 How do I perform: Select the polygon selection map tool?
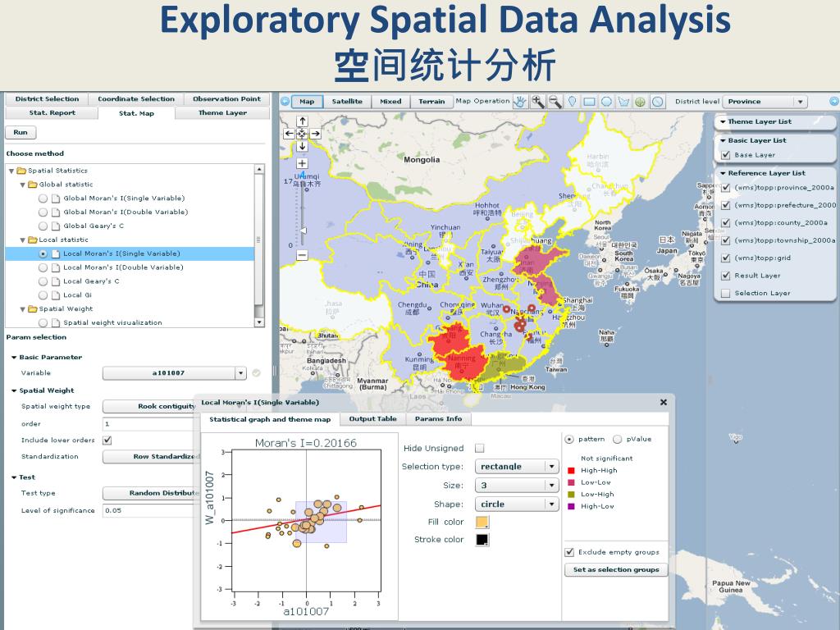click(623, 101)
